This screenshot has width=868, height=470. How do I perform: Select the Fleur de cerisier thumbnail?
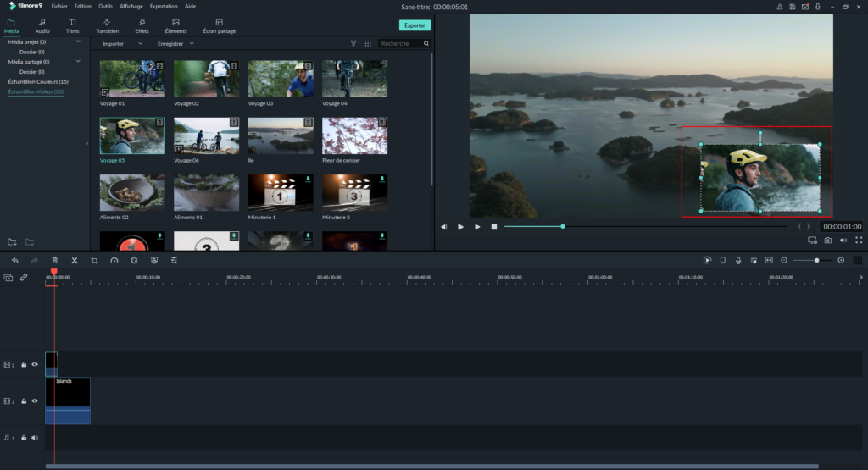[x=355, y=135]
